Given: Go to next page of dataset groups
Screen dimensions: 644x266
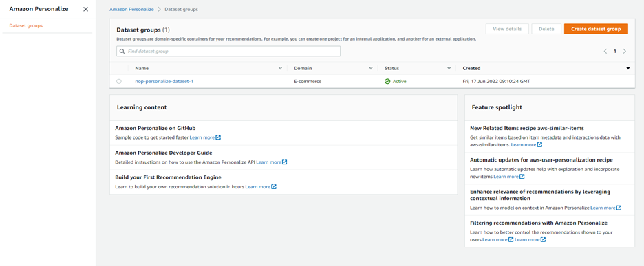Looking at the screenshot, I should (624, 52).
